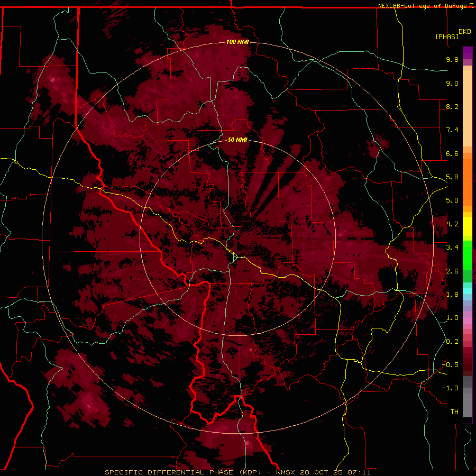Click the cyan color bar segment
The width and height of the screenshot is (476, 476).
(467, 291)
